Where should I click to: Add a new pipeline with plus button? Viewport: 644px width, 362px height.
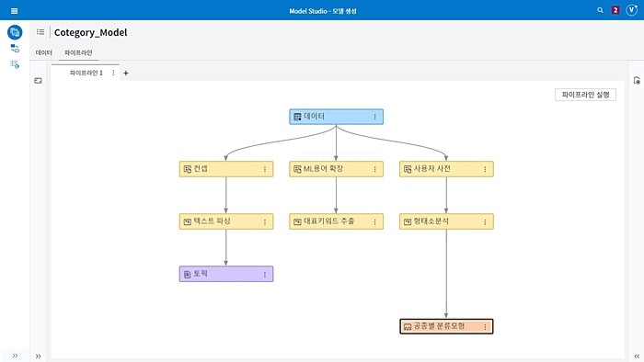(x=126, y=73)
